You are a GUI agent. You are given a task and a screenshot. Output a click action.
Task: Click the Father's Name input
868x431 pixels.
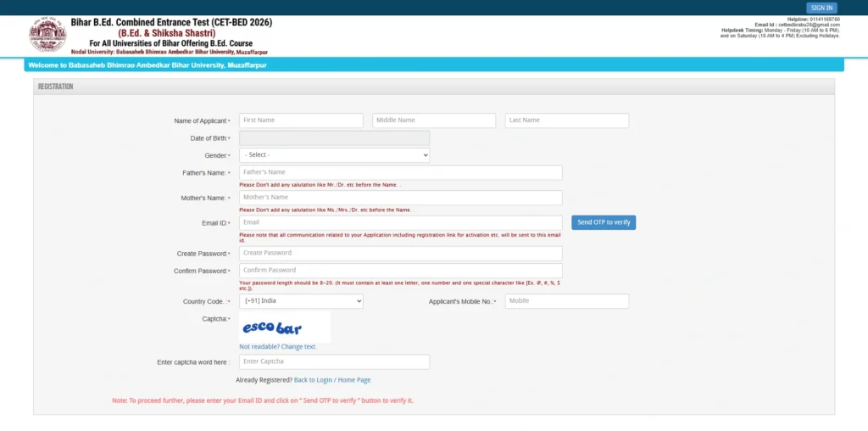pos(401,172)
